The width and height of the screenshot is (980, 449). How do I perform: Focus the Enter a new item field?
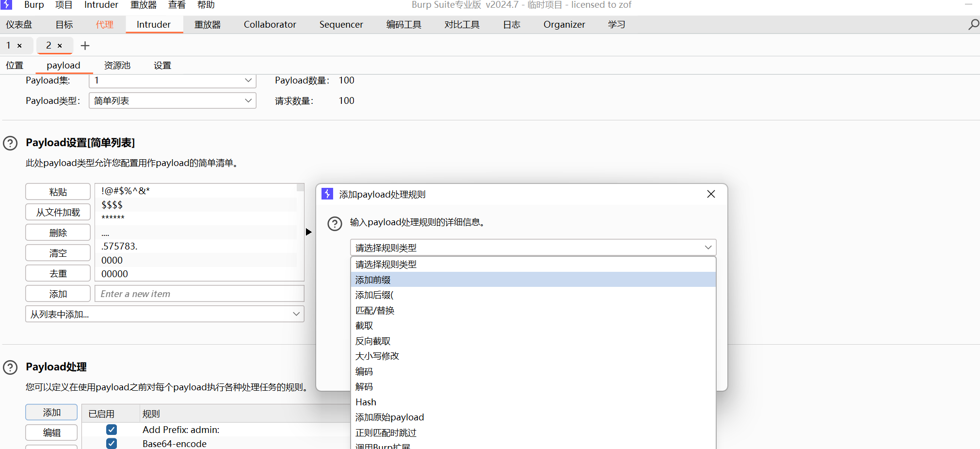coord(199,294)
